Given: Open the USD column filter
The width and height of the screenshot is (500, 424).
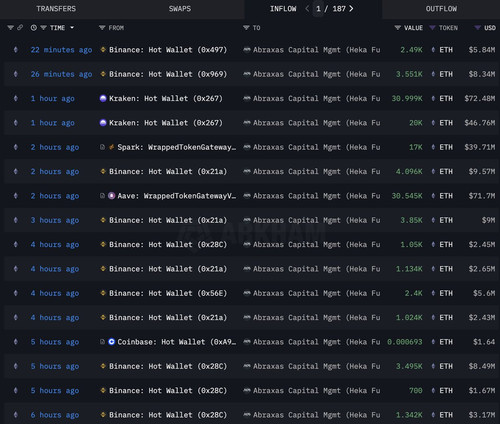Looking at the screenshot, I should pos(477,28).
